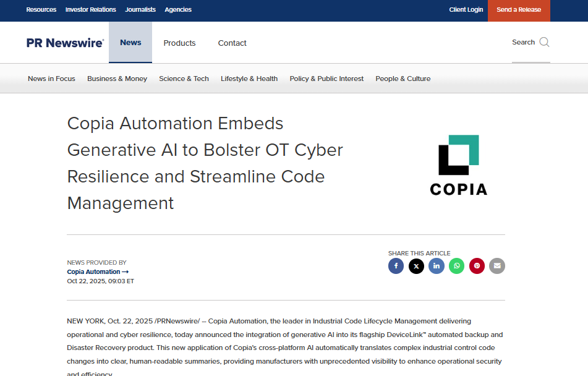Open the Products tab
Screen dimensions: 588x376
click(180, 43)
